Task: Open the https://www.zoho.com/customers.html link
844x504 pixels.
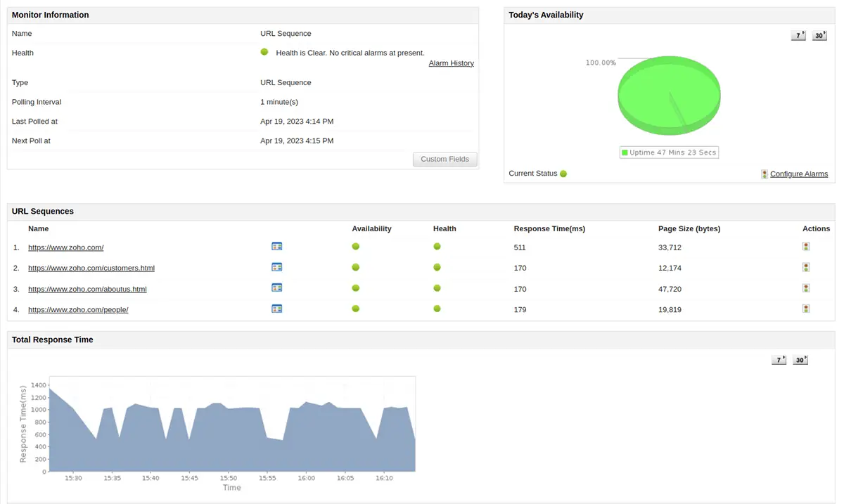Action: click(x=91, y=268)
